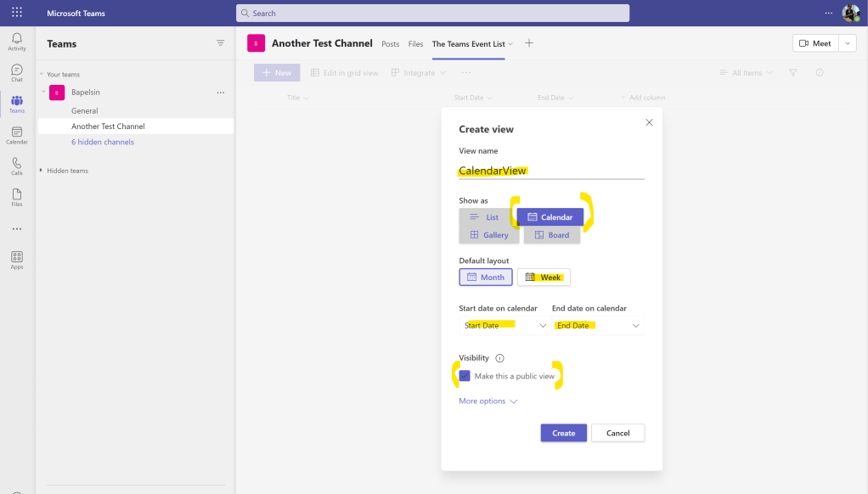This screenshot has height=494, width=868.
Task: Select Week as default layout
Action: pyautogui.click(x=544, y=278)
